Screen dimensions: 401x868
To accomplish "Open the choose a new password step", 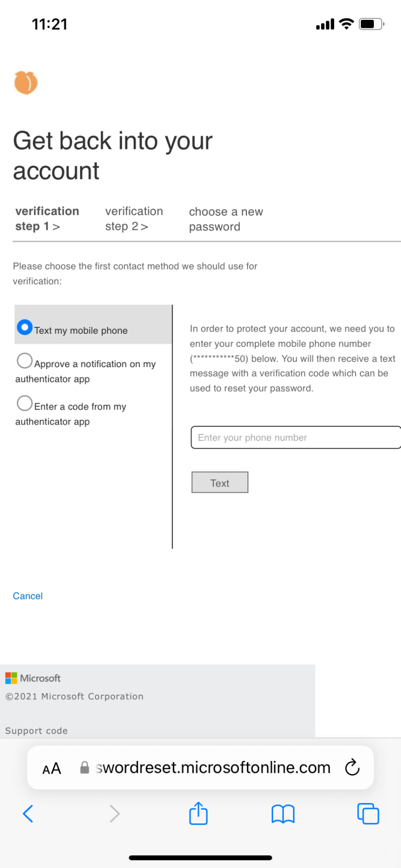I will (x=226, y=218).
